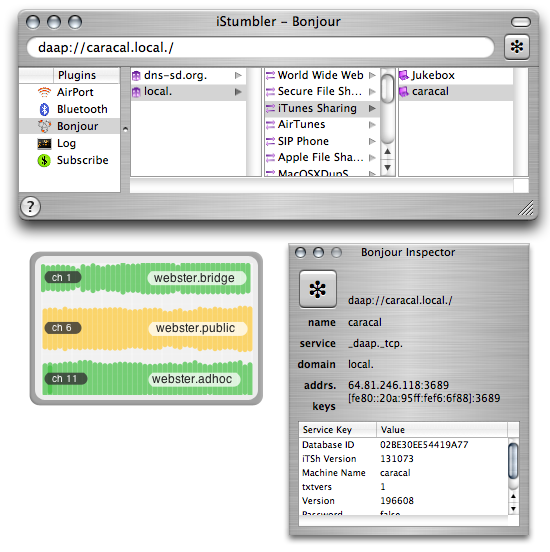Click the toolbar toggle pill in iStumbler title bar
The image size is (550, 552).
521,22
